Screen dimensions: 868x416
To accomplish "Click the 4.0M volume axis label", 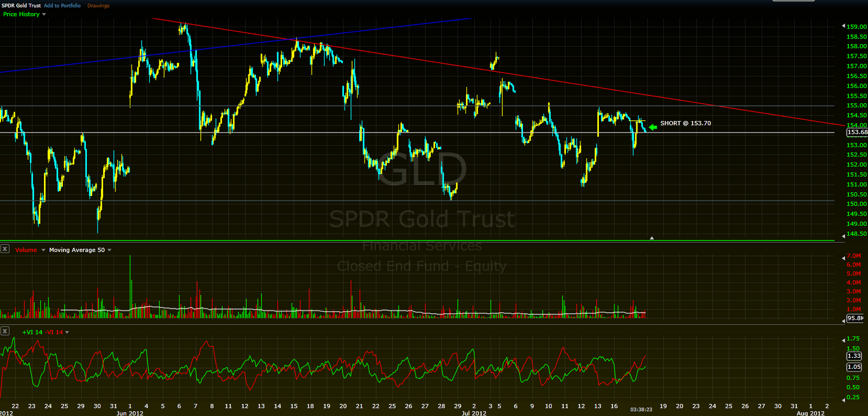I will [x=854, y=282].
